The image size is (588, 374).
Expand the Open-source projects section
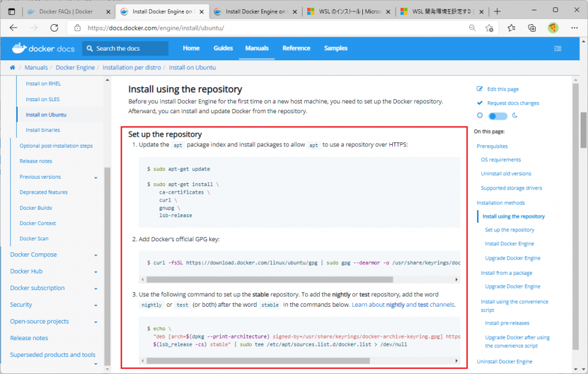coord(96,322)
